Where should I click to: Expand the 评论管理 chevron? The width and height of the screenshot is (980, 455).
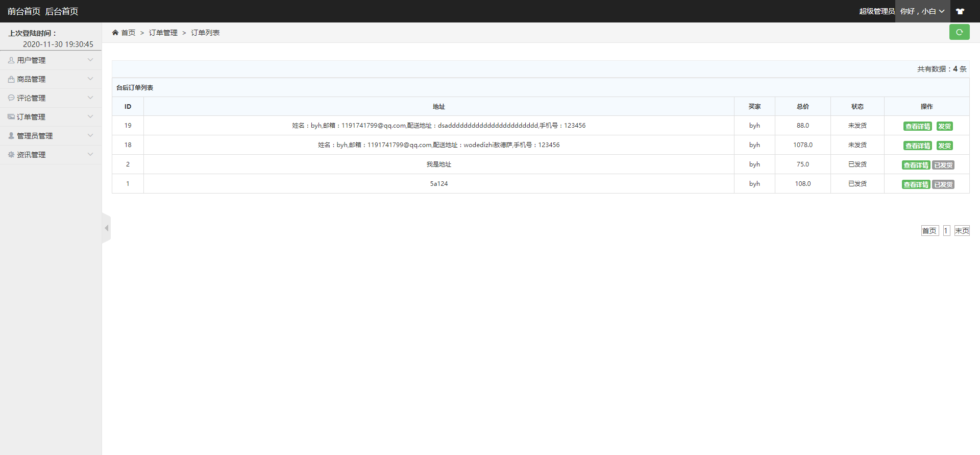pos(90,98)
